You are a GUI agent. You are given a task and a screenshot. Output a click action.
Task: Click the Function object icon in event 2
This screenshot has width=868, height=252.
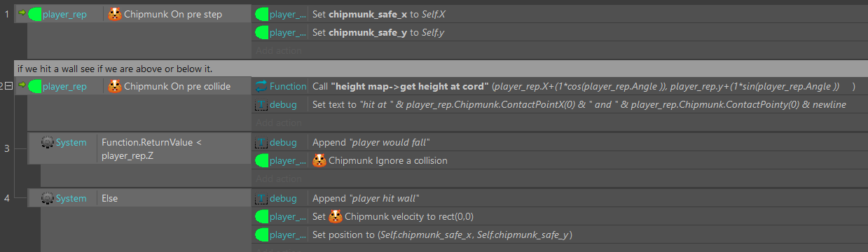tap(261, 86)
